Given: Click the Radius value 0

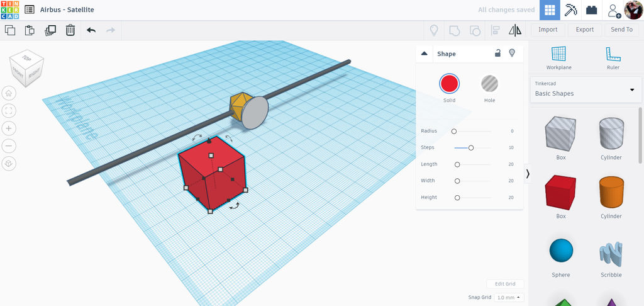Looking at the screenshot, I should pos(512,131).
